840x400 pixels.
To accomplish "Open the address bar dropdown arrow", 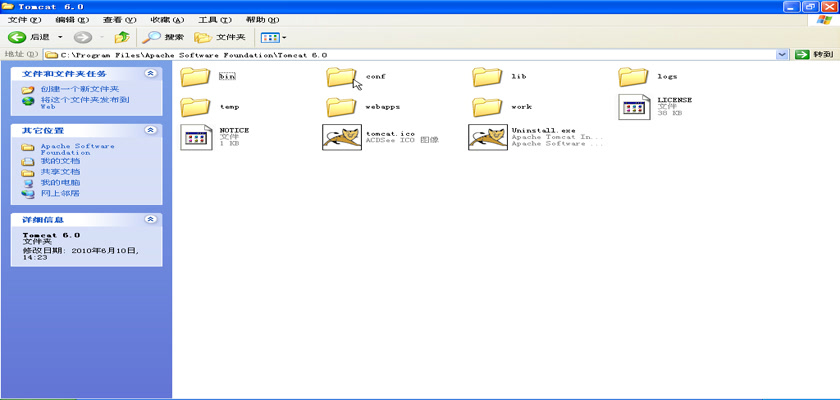I will [782, 55].
